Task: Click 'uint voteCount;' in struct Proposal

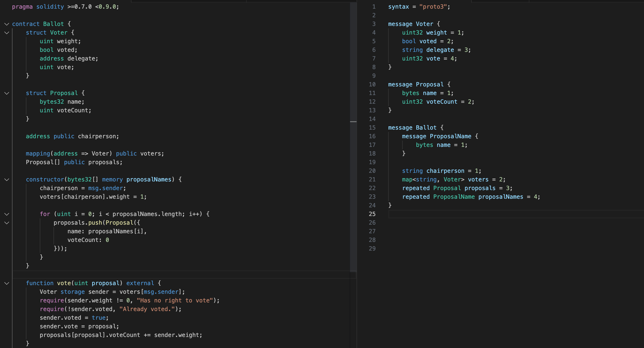Action: point(66,110)
